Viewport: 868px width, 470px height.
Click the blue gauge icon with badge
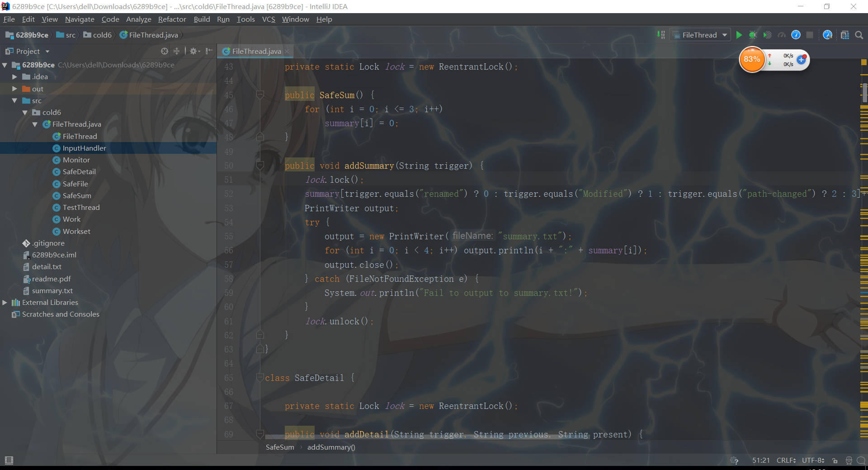[827, 35]
